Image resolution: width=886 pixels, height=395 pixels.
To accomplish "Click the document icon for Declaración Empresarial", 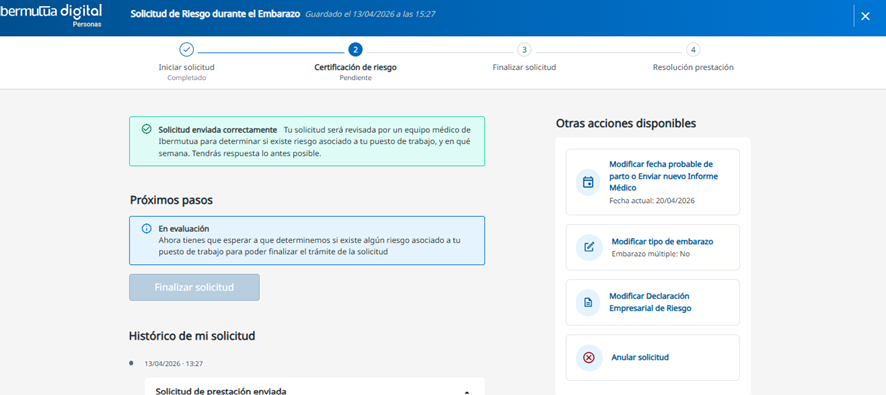I will tap(588, 302).
